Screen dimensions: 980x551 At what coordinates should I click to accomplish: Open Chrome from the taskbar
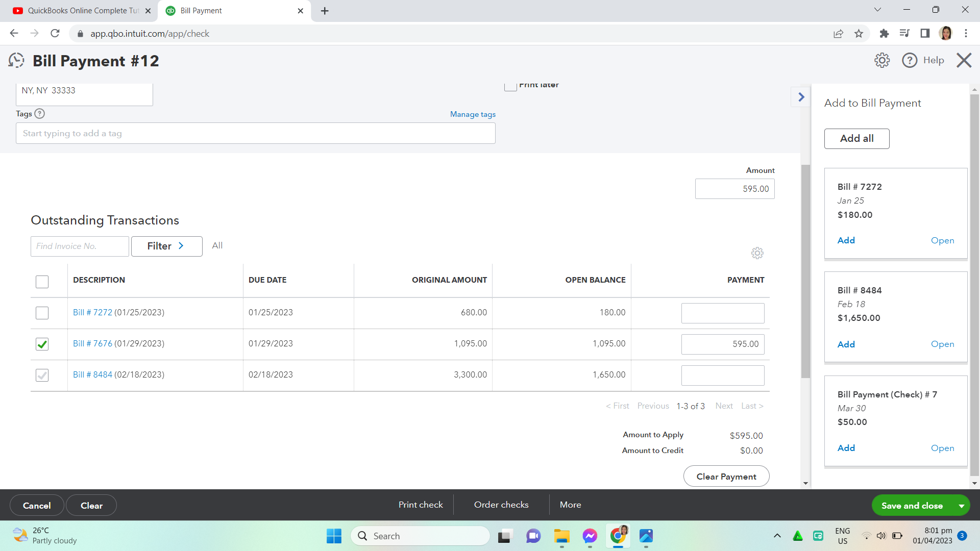coord(618,536)
